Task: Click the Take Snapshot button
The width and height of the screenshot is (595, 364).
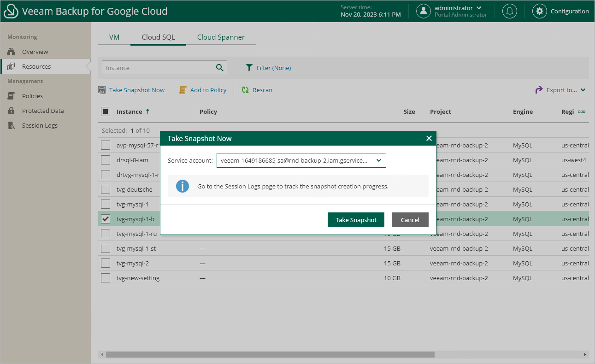Action: pos(356,220)
